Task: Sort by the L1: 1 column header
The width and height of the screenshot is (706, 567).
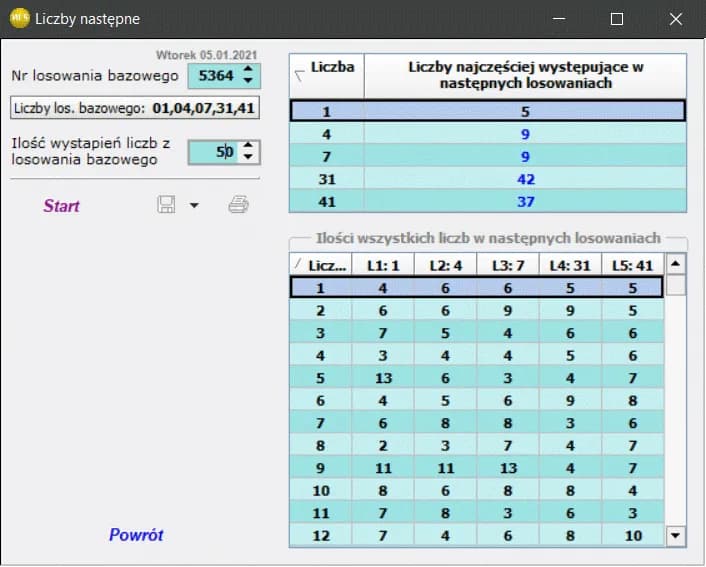Action: coord(382,265)
